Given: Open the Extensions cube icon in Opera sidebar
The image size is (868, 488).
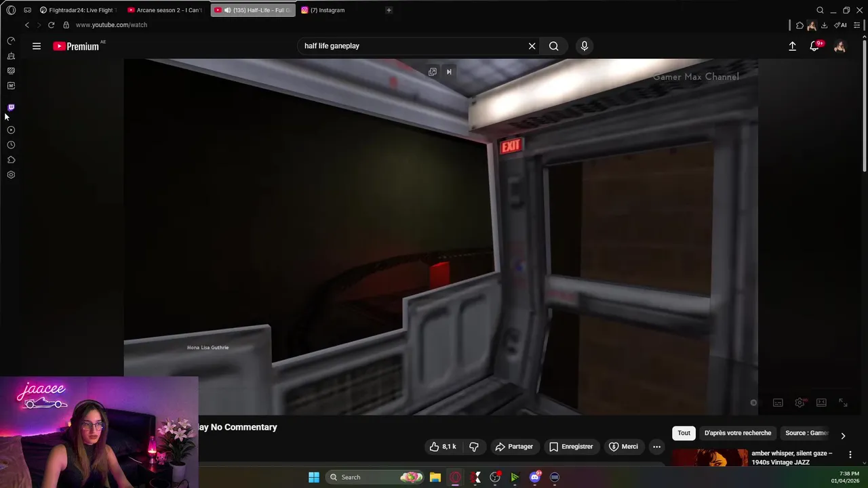Looking at the screenshot, I should [x=11, y=160].
